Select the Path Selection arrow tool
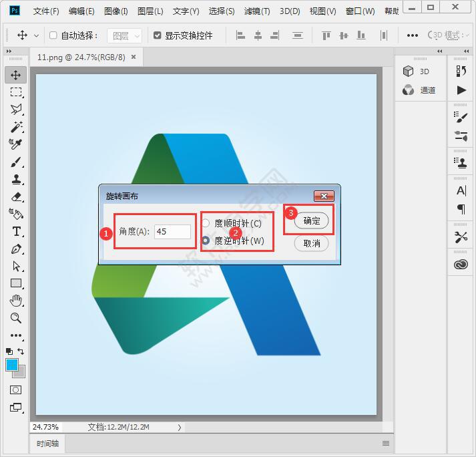This screenshot has width=476, height=457. tap(16, 266)
